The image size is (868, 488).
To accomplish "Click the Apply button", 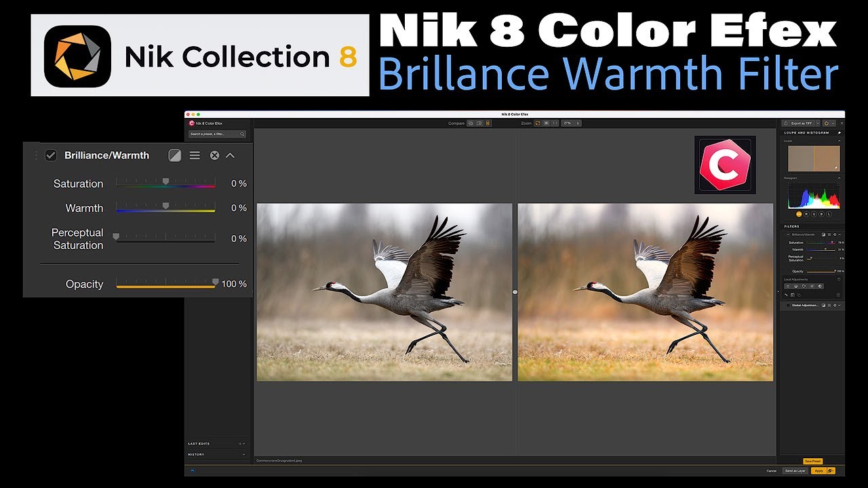I will (819, 470).
